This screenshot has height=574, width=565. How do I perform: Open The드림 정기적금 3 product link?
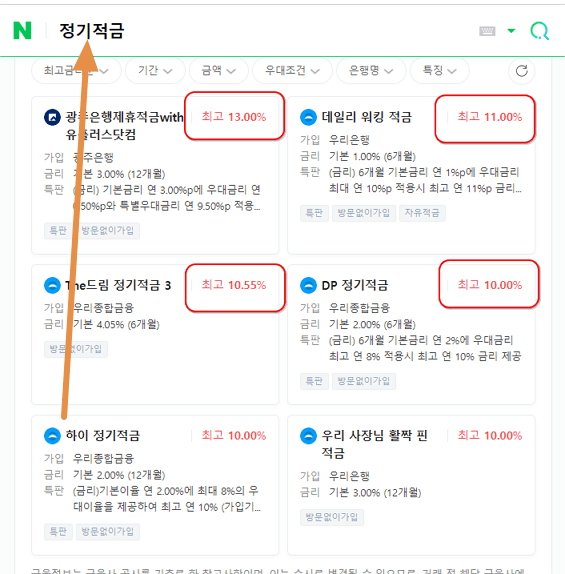(x=118, y=286)
